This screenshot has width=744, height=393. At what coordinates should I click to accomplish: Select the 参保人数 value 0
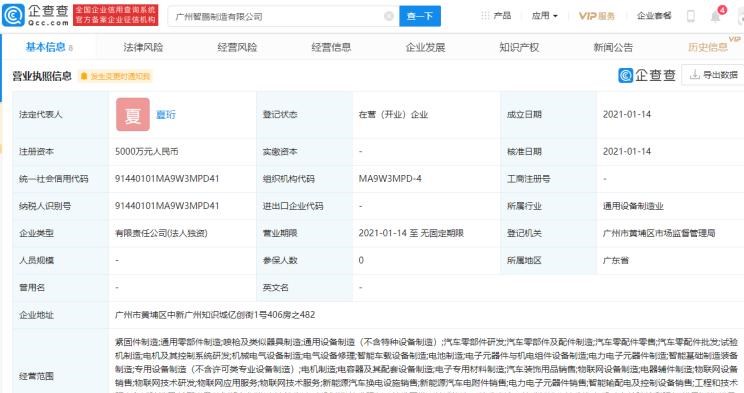[x=361, y=260]
